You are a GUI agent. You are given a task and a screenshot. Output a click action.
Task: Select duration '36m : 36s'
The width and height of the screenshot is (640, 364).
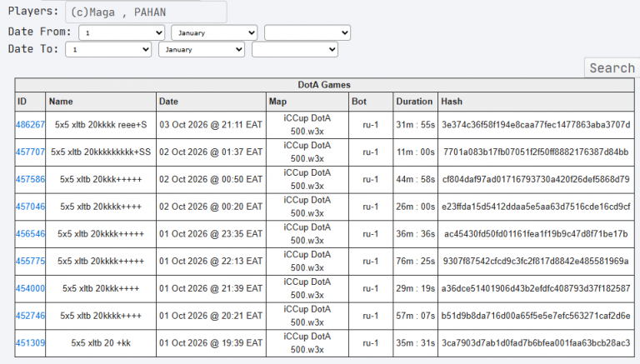point(416,234)
